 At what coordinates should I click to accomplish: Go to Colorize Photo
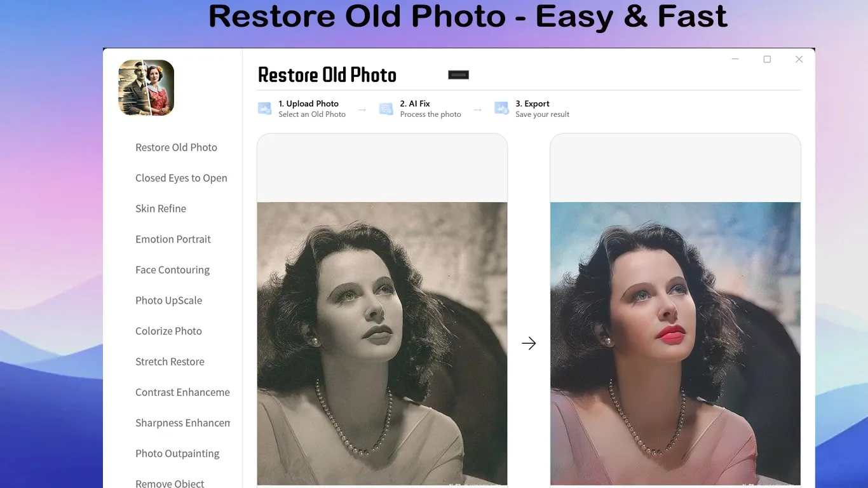(x=168, y=331)
